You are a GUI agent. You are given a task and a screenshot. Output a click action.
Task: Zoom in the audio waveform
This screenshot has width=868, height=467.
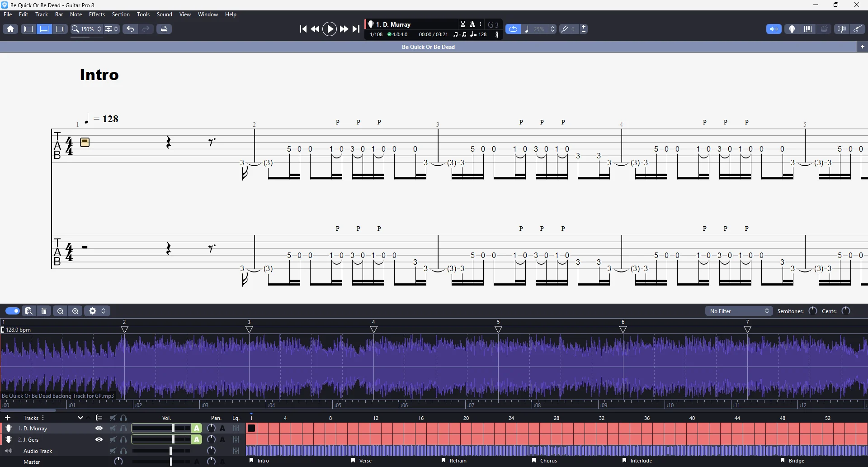click(x=75, y=311)
